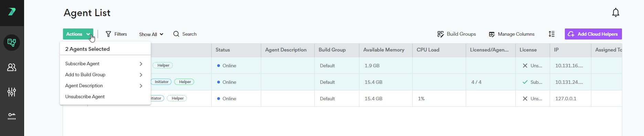
Task: Expand Subscribe Agent submenu arrow
Action: (x=141, y=64)
